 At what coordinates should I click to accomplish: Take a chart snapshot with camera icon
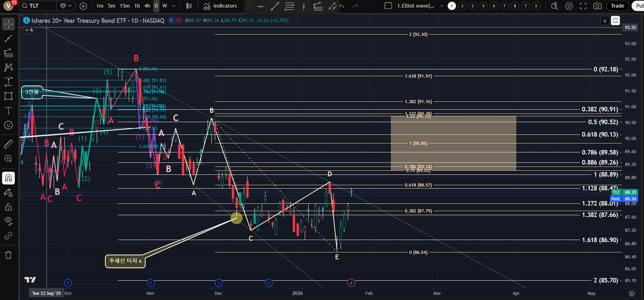click(598, 6)
